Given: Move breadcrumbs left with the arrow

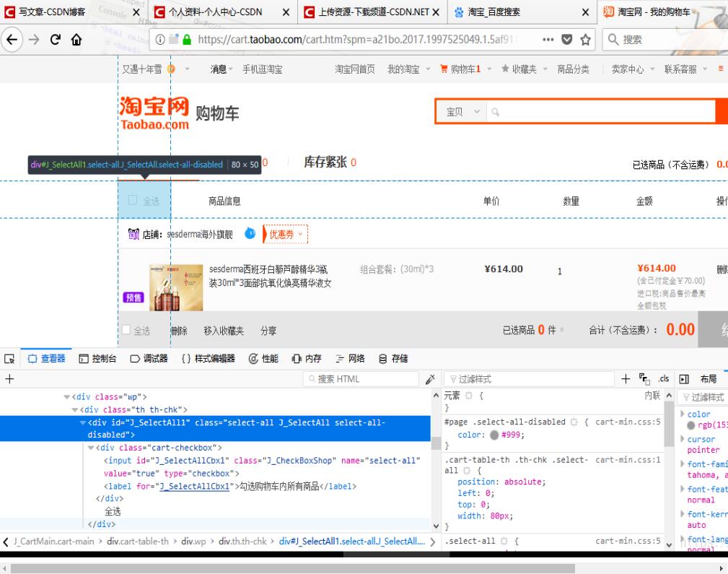Looking at the screenshot, I should (6, 542).
